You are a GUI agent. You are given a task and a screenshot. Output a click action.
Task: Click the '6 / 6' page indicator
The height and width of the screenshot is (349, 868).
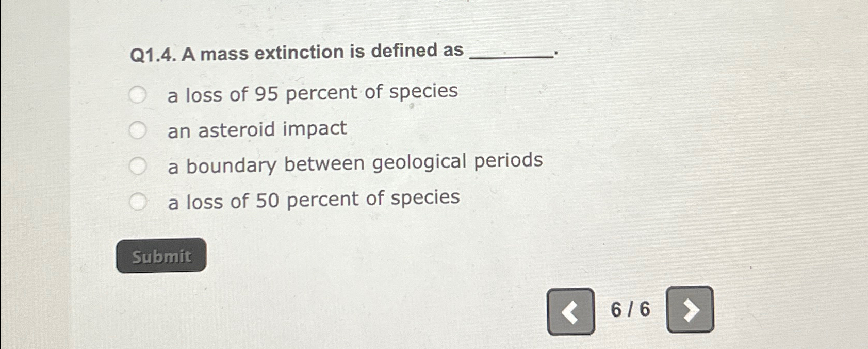coord(630,310)
